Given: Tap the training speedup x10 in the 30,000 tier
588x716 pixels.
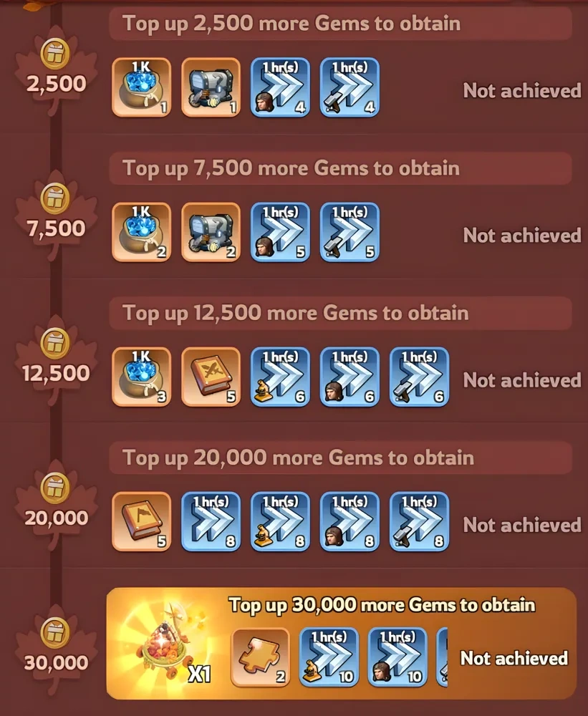Looking at the screenshot, I should [397, 657].
